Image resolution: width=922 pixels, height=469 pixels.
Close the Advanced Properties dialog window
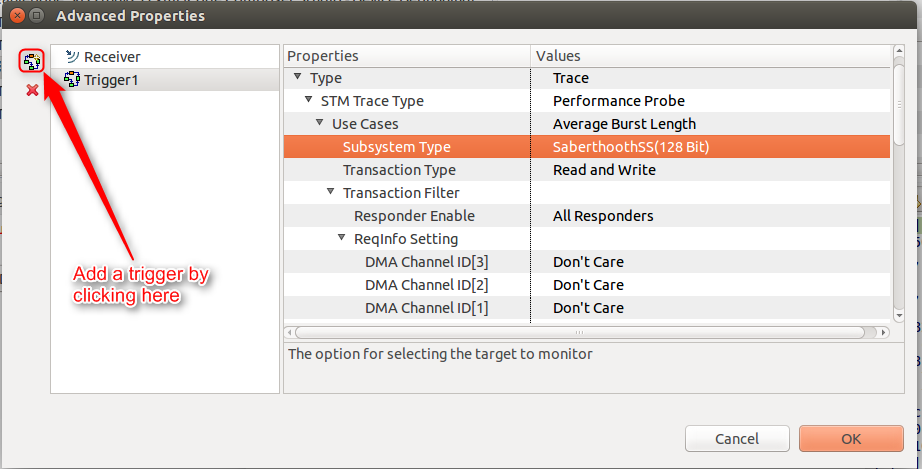pos(18,15)
